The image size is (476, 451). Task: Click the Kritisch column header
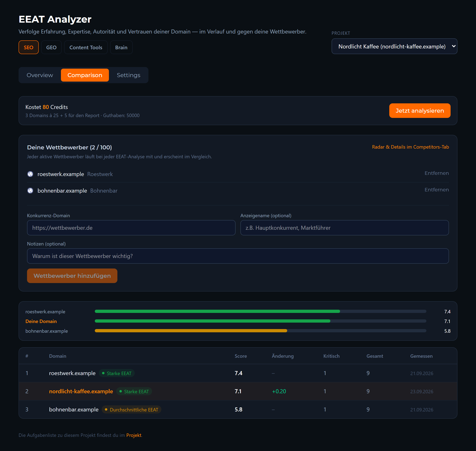click(331, 356)
